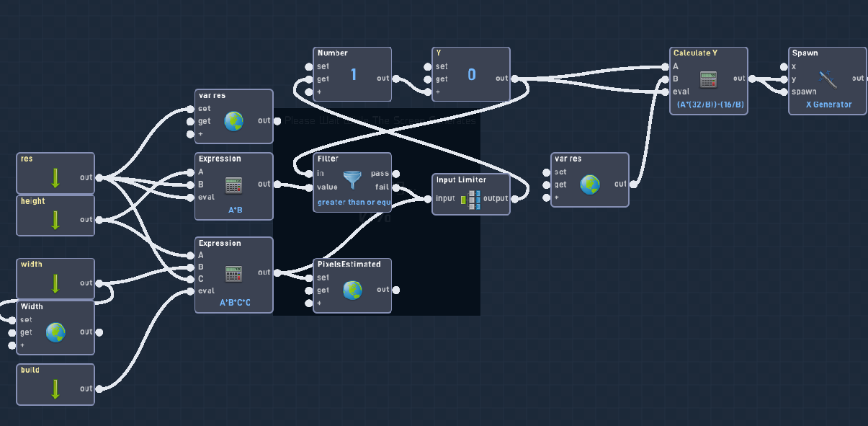Click the output port of Input Limiter

[x=514, y=199]
